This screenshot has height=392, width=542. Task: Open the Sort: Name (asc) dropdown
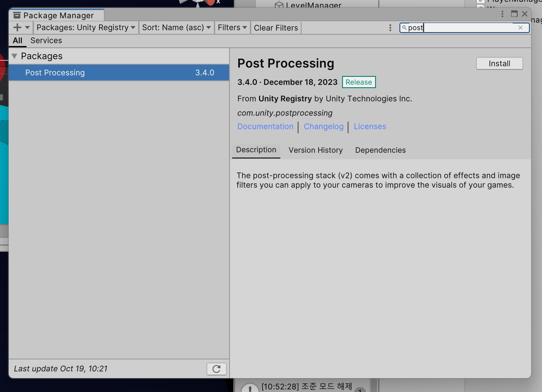coord(176,27)
